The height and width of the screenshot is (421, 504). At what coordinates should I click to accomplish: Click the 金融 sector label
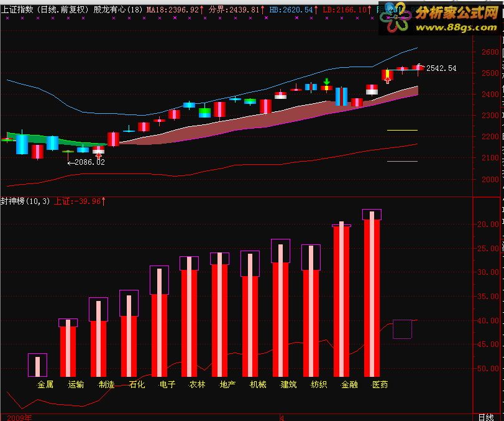click(x=349, y=385)
